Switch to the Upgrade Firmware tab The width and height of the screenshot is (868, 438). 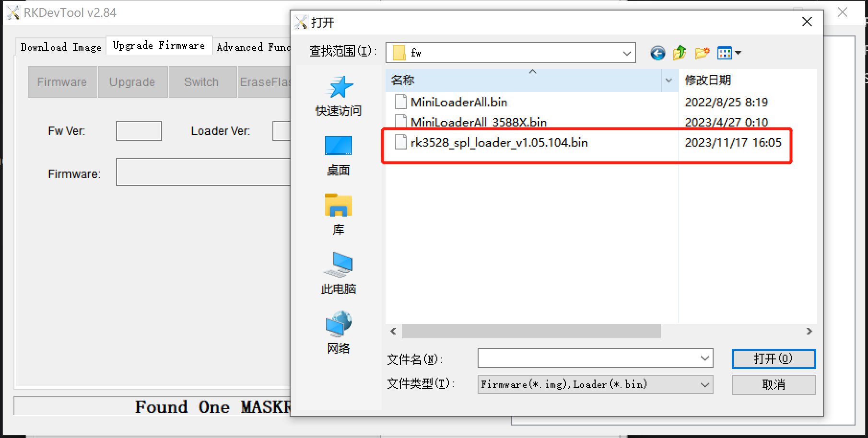(x=159, y=46)
